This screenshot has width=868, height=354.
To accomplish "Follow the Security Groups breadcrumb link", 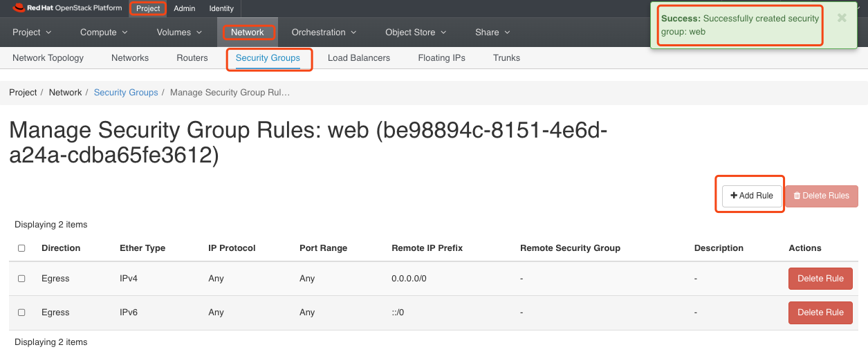I will pyautogui.click(x=126, y=93).
